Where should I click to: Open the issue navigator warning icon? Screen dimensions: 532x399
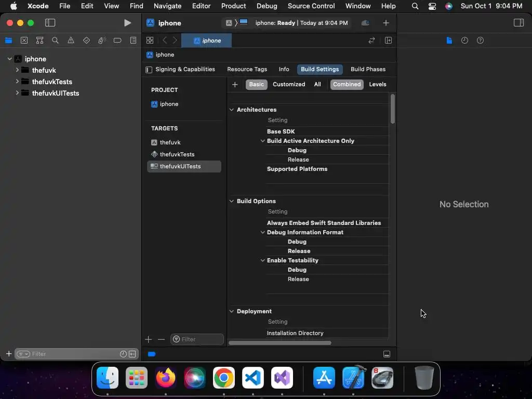[x=71, y=41]
